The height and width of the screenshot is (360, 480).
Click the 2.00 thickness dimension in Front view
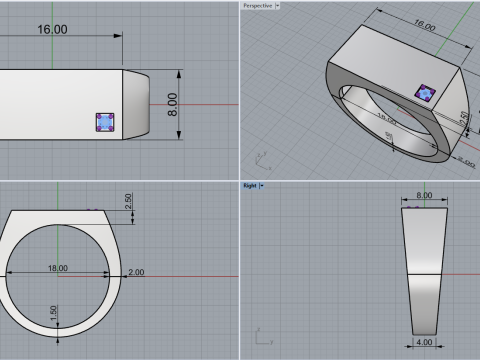click(136, 272)
